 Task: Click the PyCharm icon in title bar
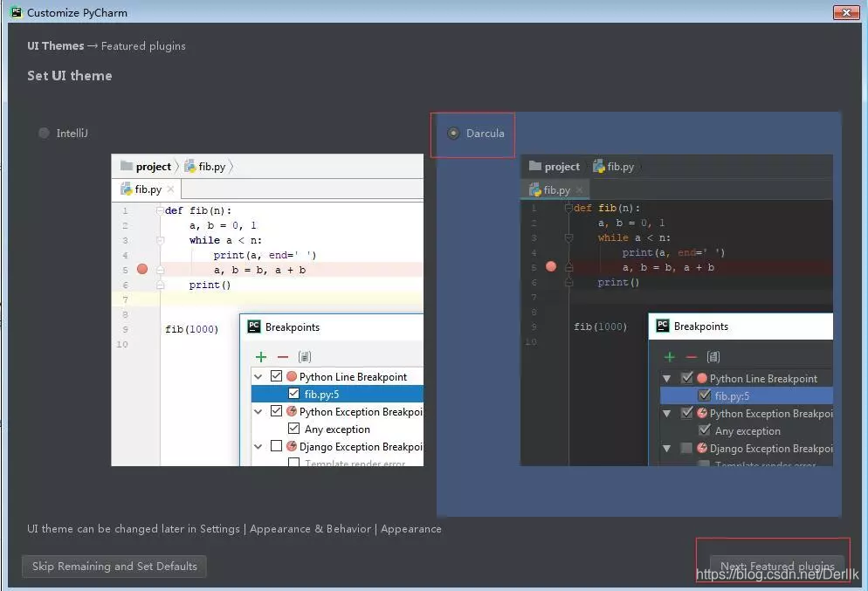[x=17, y=11]
